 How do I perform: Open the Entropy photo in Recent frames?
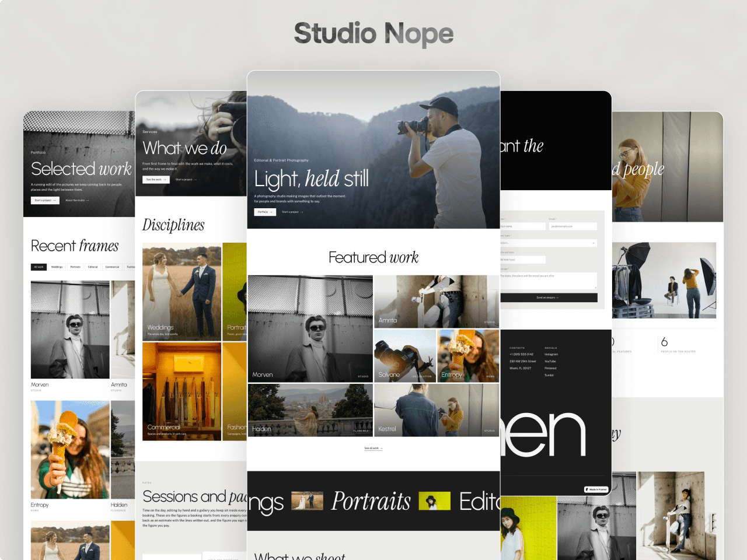point(70,450)
